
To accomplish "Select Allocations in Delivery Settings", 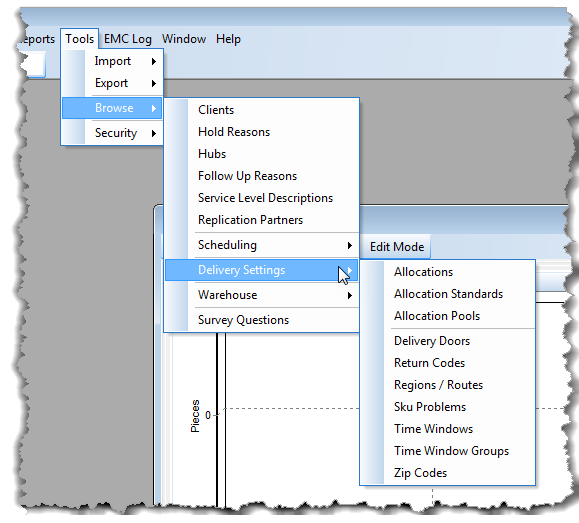I will [448, 272].
